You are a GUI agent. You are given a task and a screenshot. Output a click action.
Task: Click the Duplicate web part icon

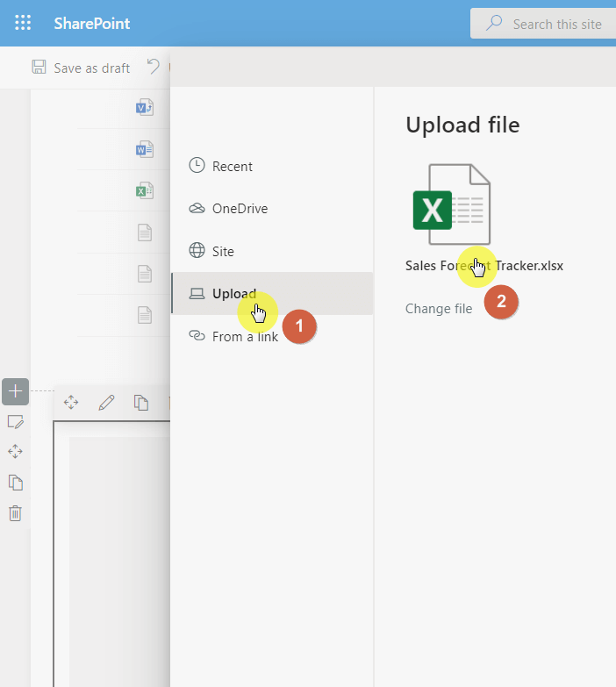(x=141, y=402)
